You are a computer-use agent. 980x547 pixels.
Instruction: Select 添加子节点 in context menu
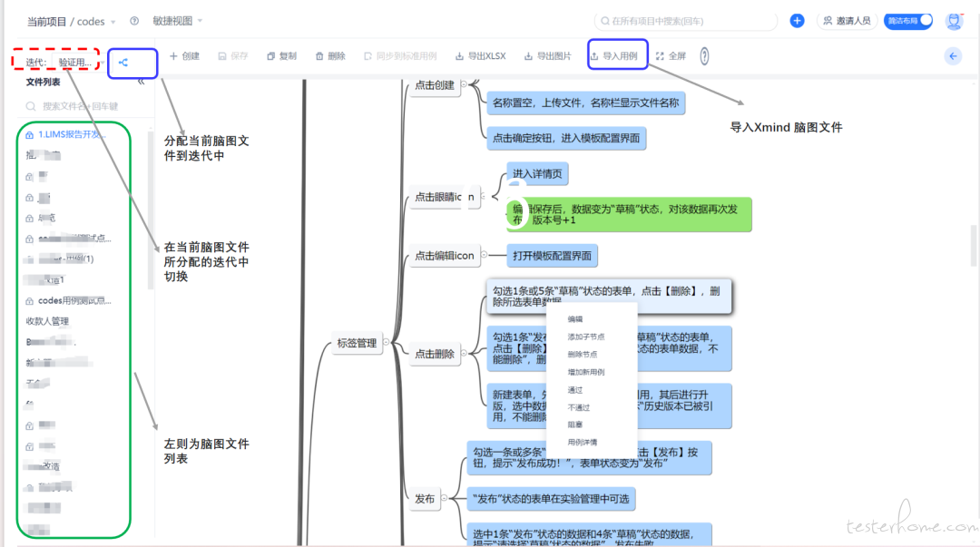click(x=586, y=337)
